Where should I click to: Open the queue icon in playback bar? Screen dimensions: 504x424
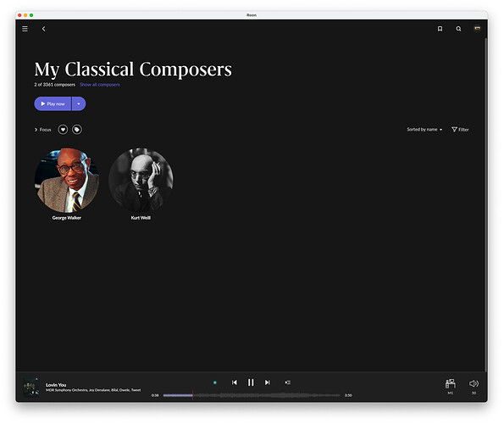click(288, 382)
